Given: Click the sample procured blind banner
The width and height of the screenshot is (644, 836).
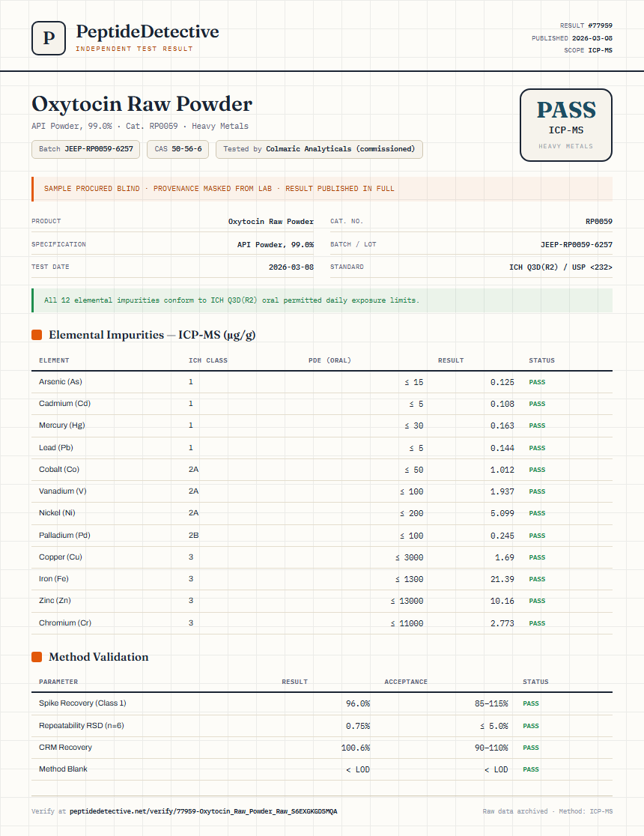Looking at the screenshot, I should pos(322,189).
